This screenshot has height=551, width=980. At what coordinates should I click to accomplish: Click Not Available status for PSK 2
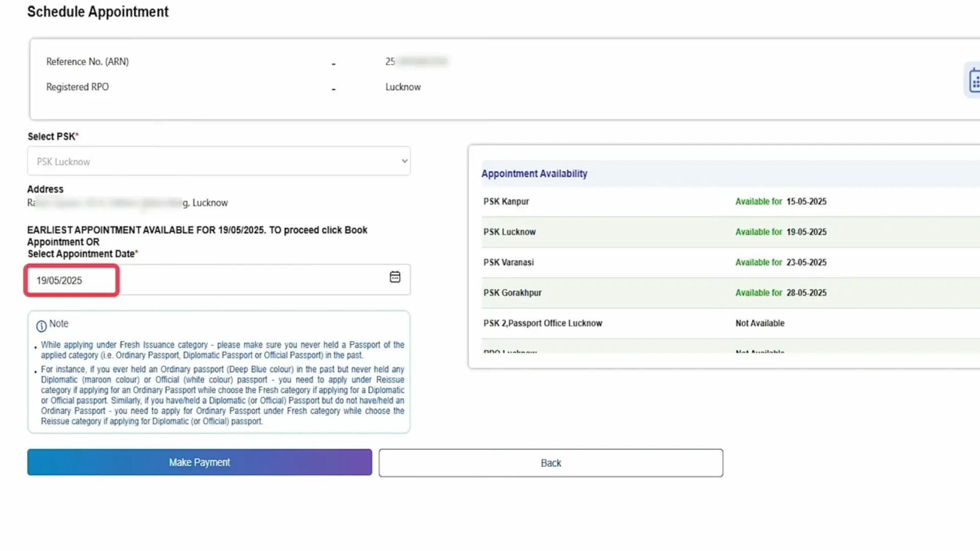(760, 323)
